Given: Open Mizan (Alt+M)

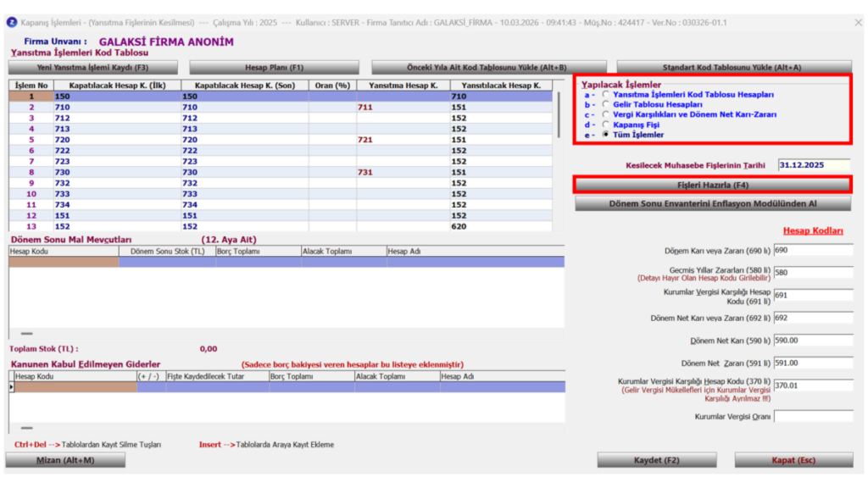Looking at the screenshot, I should (65, 460).
